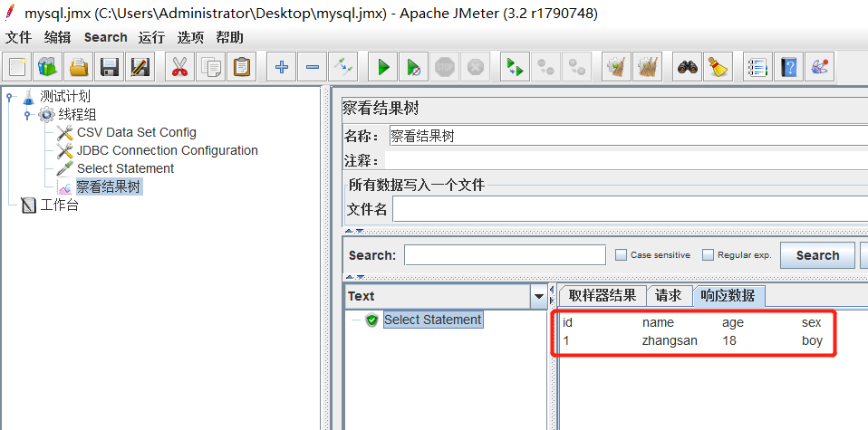868x430 pixels.
Task: Click the grayed Shutdown X icon
Action: (475, 68)
